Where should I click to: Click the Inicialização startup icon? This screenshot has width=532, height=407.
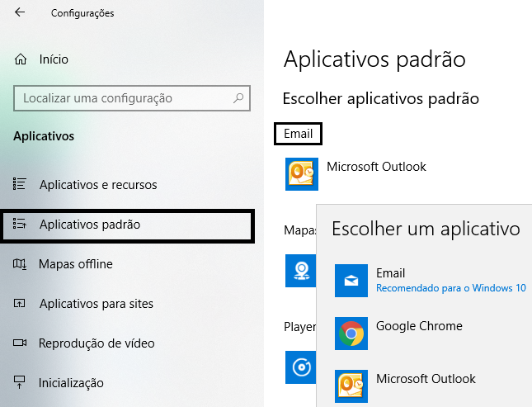tap(19, 382)
